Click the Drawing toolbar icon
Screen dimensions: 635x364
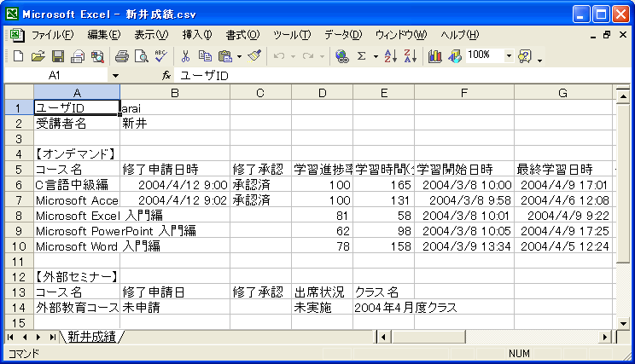pyautogui.click(x=455, y=56)
